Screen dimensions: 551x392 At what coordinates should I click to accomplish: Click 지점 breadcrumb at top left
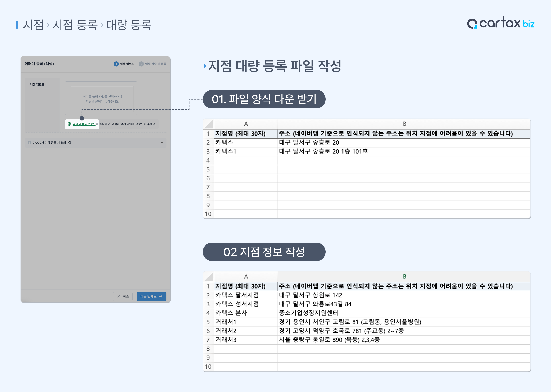pyautogui.click(x=33, y=25)
